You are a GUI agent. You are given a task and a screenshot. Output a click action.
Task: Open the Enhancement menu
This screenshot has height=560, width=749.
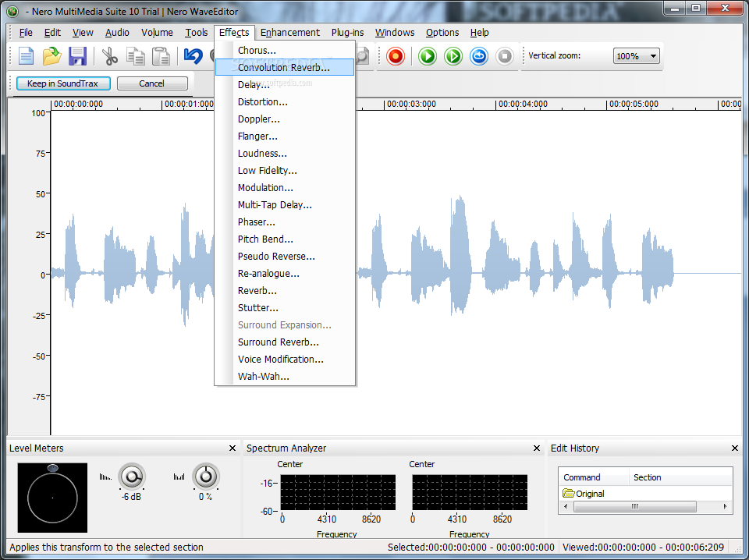coord(290,33)
